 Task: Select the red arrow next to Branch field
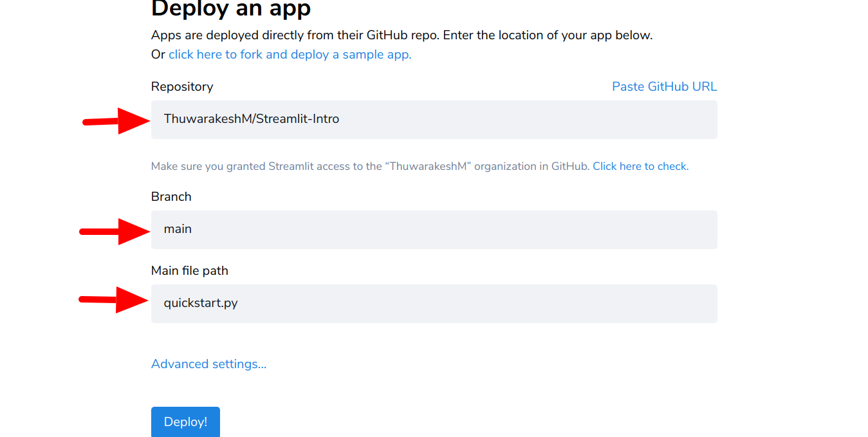click(x=115, y=231)
